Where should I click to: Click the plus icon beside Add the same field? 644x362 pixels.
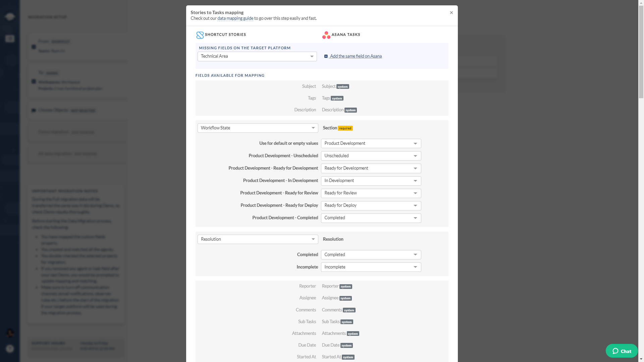coord(326,56)
